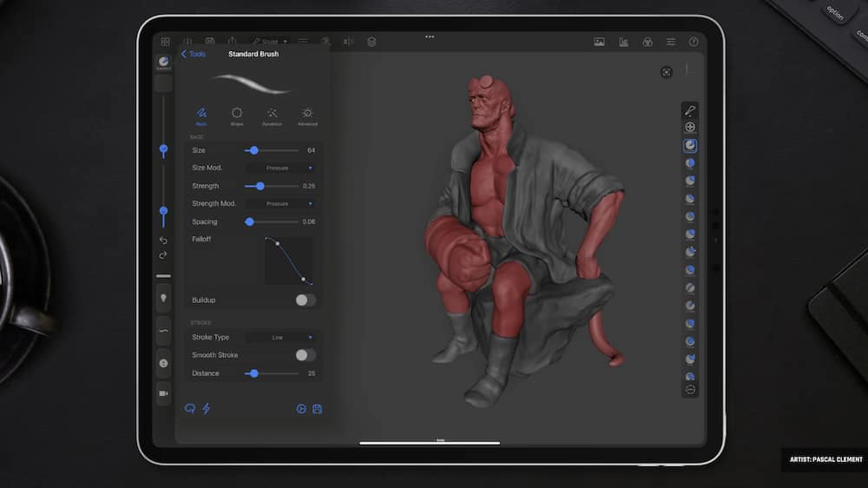
Task: Enable the Smooth Stroke switch
Action: [x=305, y=355]
